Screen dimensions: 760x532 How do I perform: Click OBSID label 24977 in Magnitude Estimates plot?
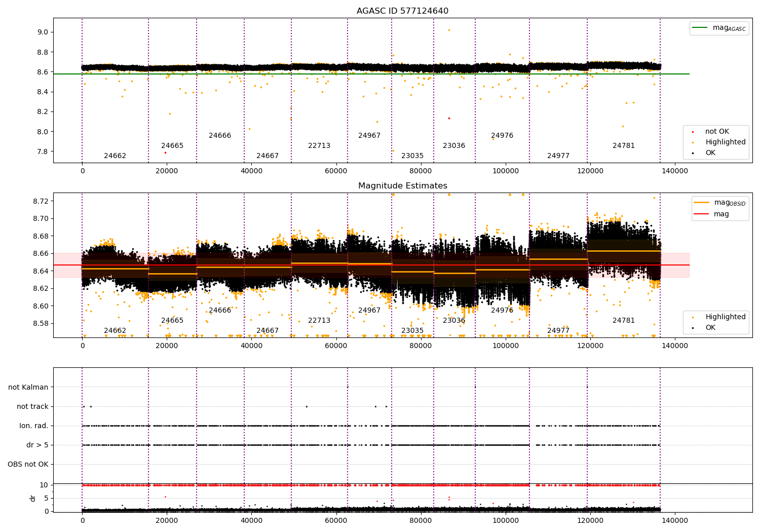pos(558,331)
